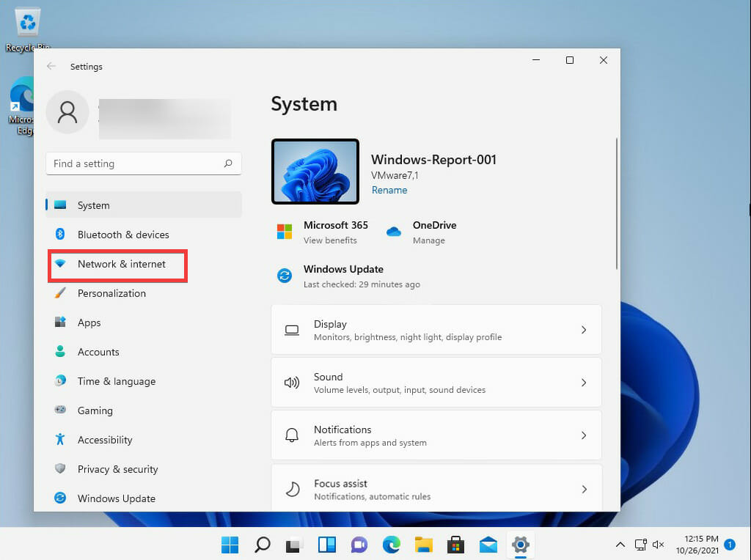Click the Accessibility figure icon
Viewport: 751px width, 560px height.
(61, 440)
